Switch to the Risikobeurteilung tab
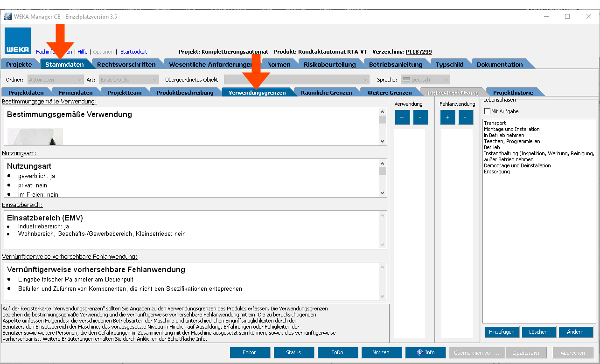Screen dimensions: 600x364 329,64
